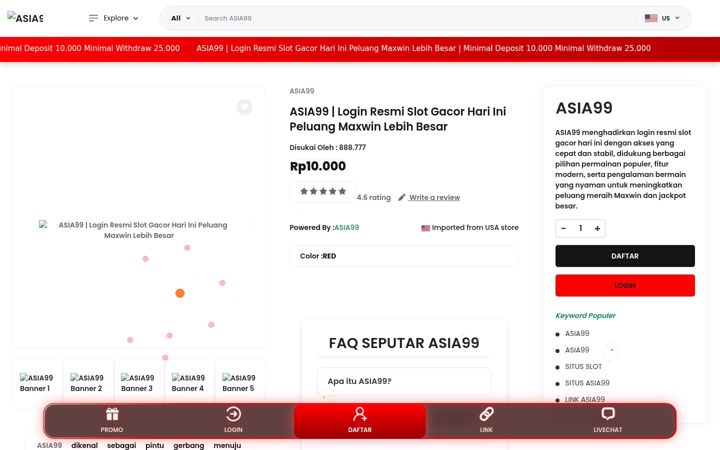Image resolution: width=720 pixels, height=450 pixels.
Task: Click the first ASIA99 keyword
Action: click(577, 333)
